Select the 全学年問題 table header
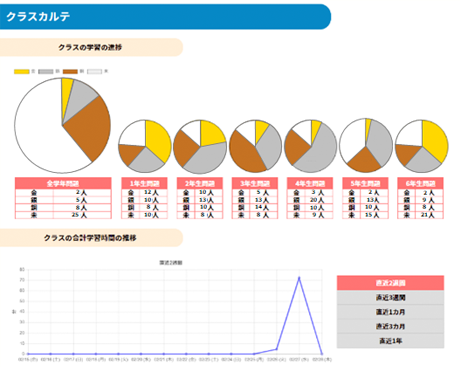Image resolution: width=460 pixels, height=368 pixels. 63,183
